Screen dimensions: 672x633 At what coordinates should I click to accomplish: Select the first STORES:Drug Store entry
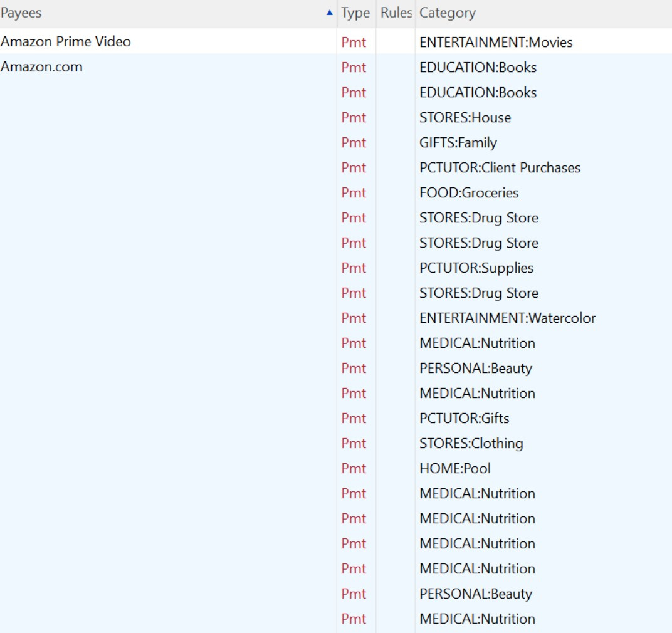[478, 217]
